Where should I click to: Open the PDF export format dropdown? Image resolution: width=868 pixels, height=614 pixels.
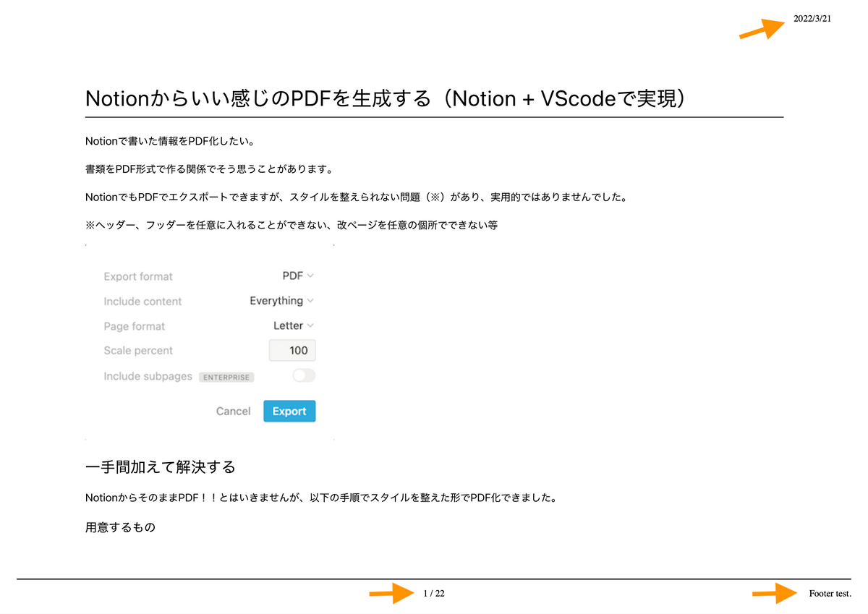tap(298, 276)
